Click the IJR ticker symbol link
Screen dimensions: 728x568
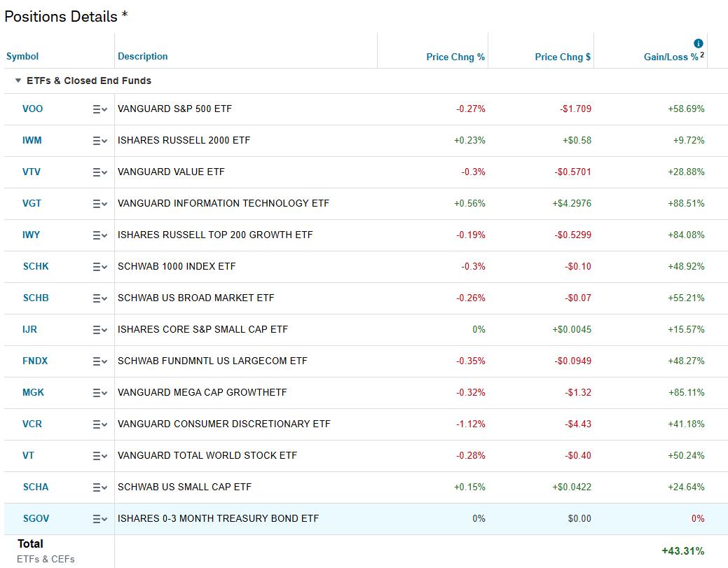(x=31, y=329)
